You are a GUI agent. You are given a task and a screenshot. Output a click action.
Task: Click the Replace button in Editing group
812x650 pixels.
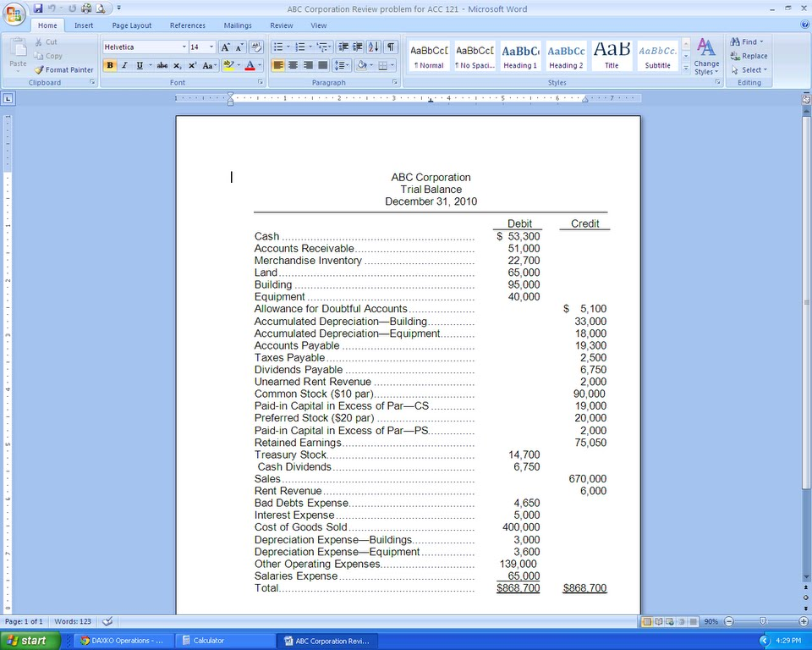pyautogui.click(x=749, y=56)
